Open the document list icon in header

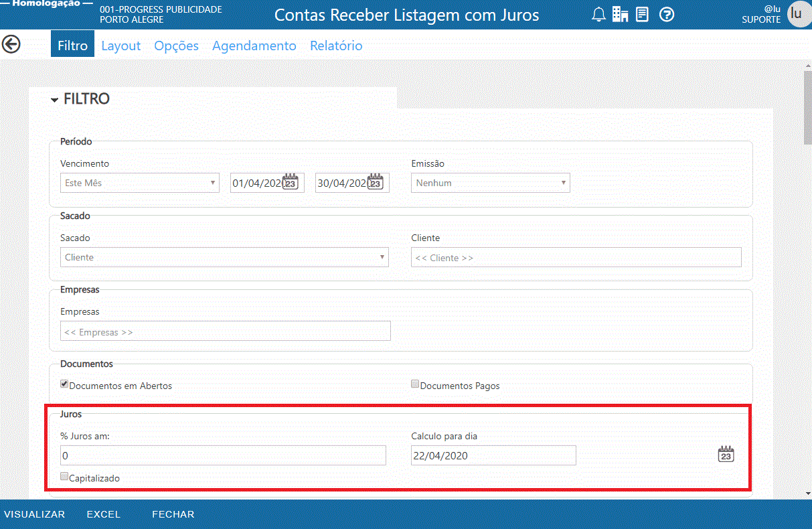tap(642, 14)
